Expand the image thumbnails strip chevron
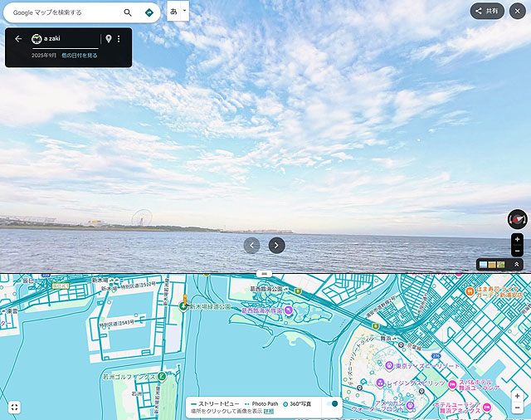This screenshot has height=420, width=531. 516,265
